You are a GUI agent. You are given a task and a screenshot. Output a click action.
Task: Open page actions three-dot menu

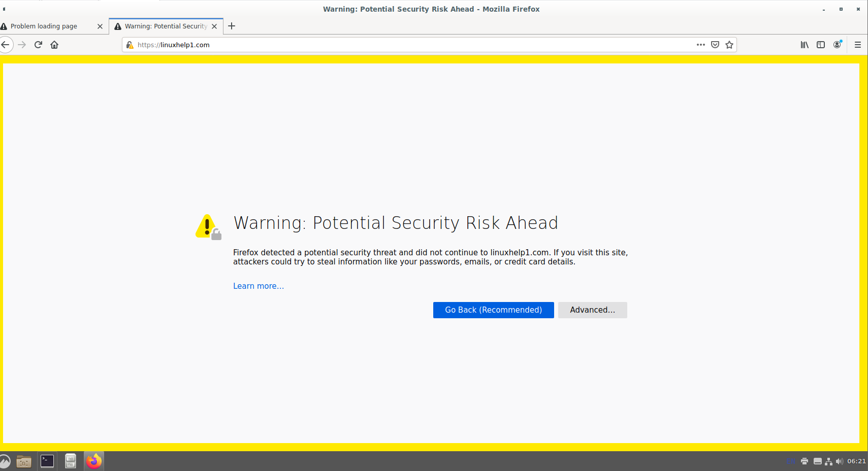[701, 45]
